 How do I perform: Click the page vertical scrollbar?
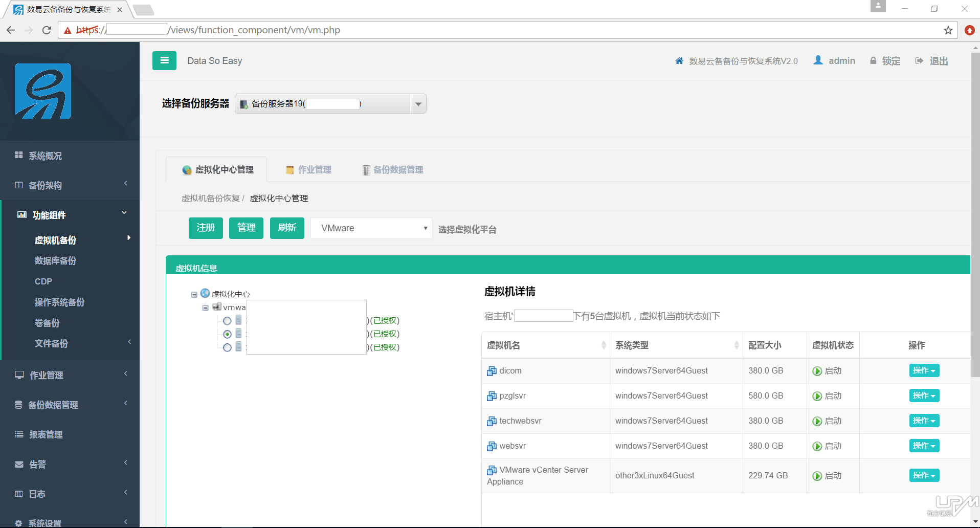click(x=975, y=215)
